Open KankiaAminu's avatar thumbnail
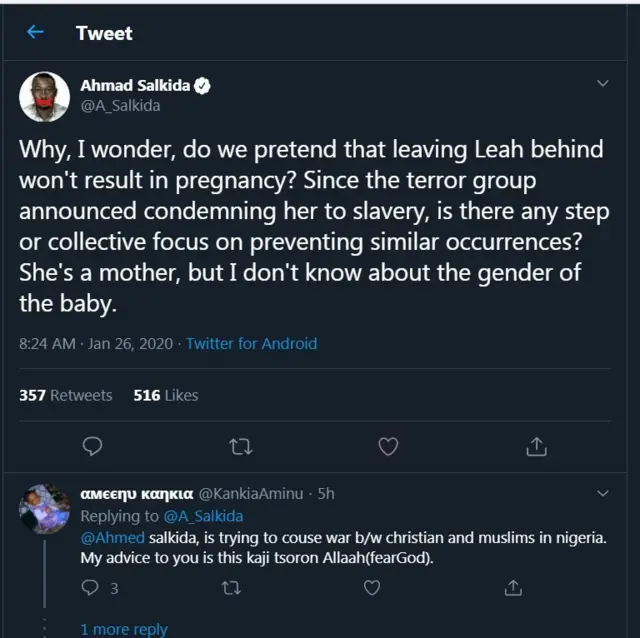The height and width of the screenshot is (638, 640). [x=44, y=509]
